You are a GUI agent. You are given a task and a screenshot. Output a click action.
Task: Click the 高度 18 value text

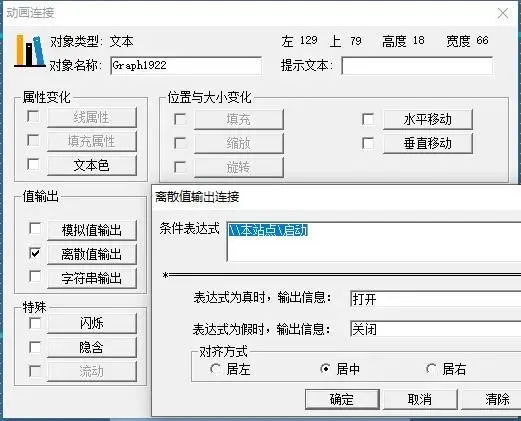[403, 41]
